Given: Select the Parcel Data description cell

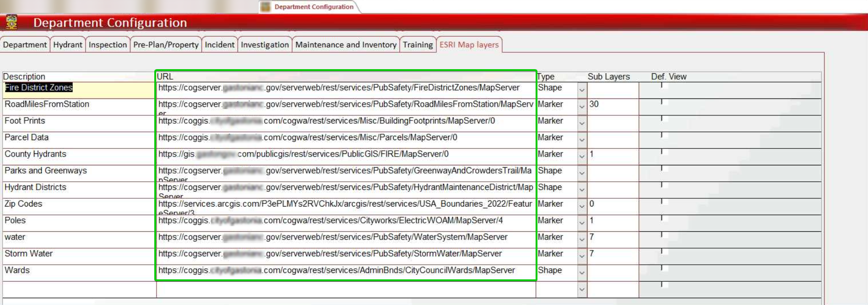Looking at the screenshot, I should [x=79, y=140].
